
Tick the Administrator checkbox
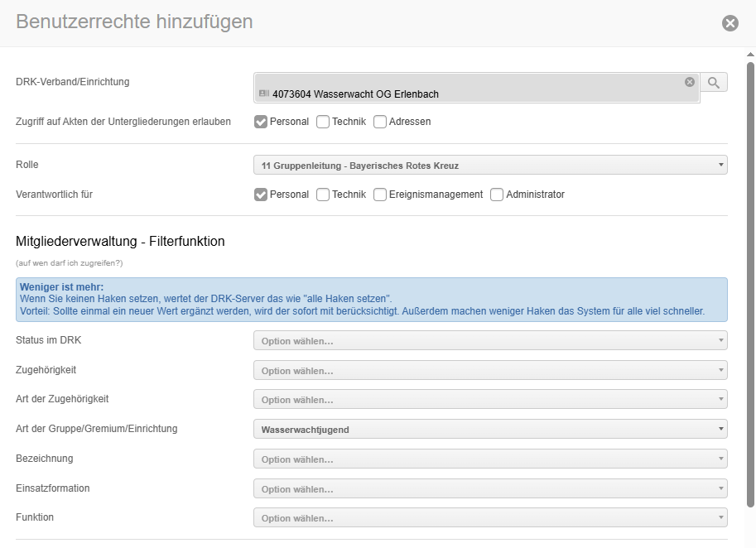click(x=497, y=195)
